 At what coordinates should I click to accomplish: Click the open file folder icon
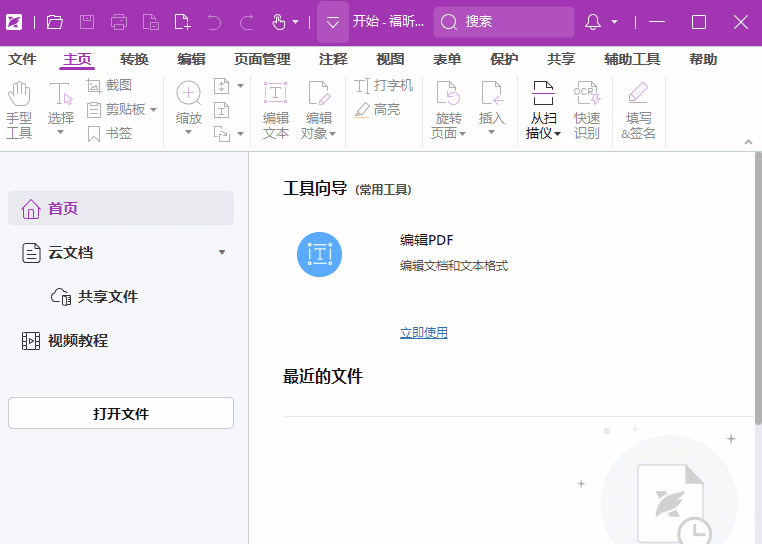pos(55,22)
